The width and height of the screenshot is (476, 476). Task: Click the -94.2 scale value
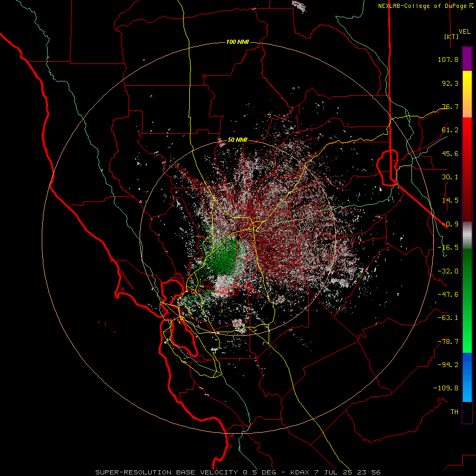click(448, 365)
